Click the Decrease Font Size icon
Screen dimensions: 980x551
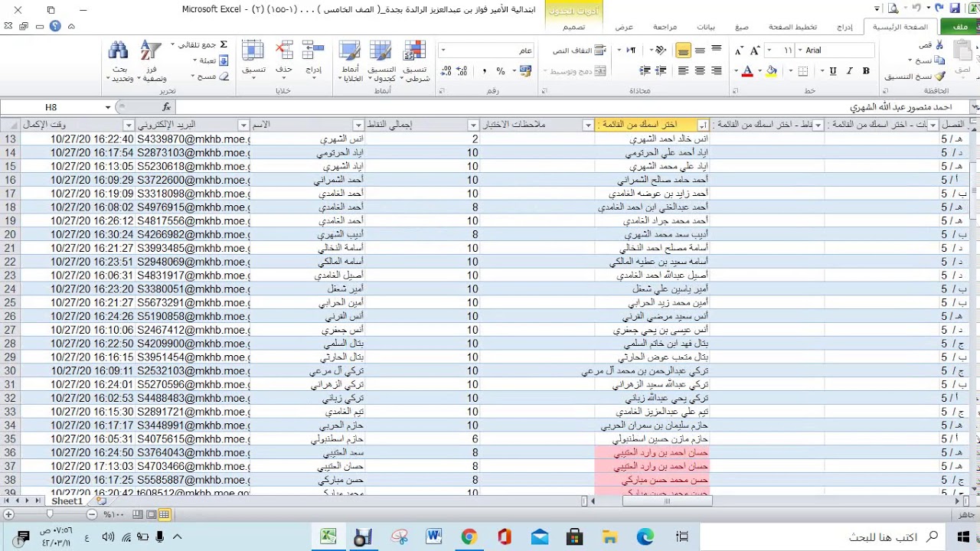pyautogui.click(x=739, y=51)
